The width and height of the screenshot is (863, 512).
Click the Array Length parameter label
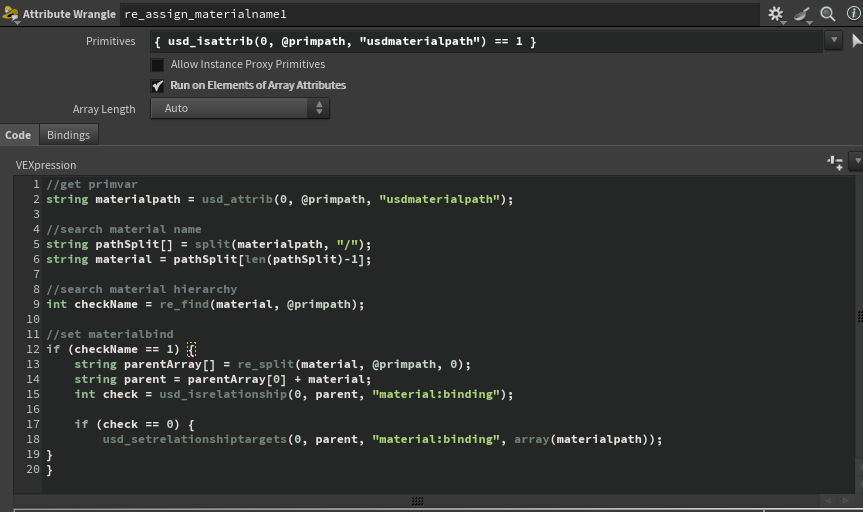pos(104,109)
